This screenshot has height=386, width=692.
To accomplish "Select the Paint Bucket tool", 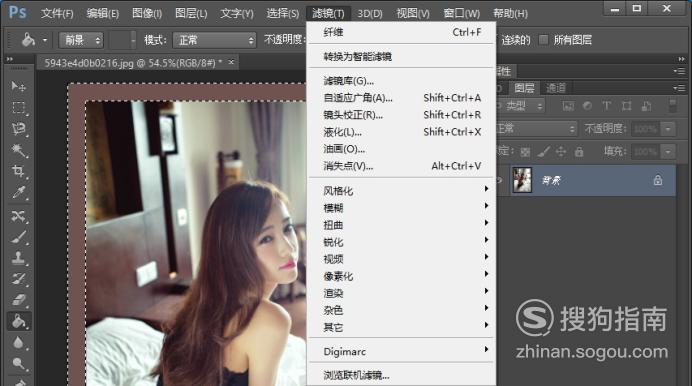I will click(18, 321).
